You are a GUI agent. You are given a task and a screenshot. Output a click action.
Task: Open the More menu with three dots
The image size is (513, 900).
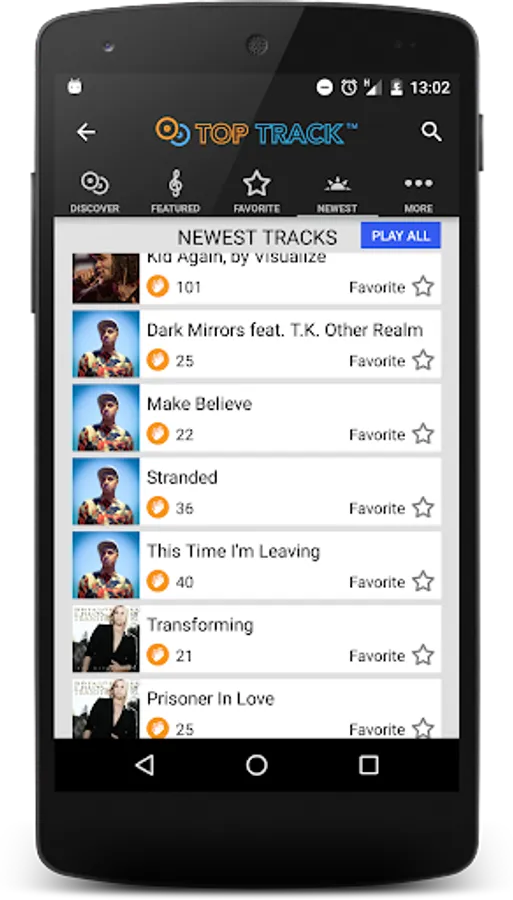click(418, 184)
